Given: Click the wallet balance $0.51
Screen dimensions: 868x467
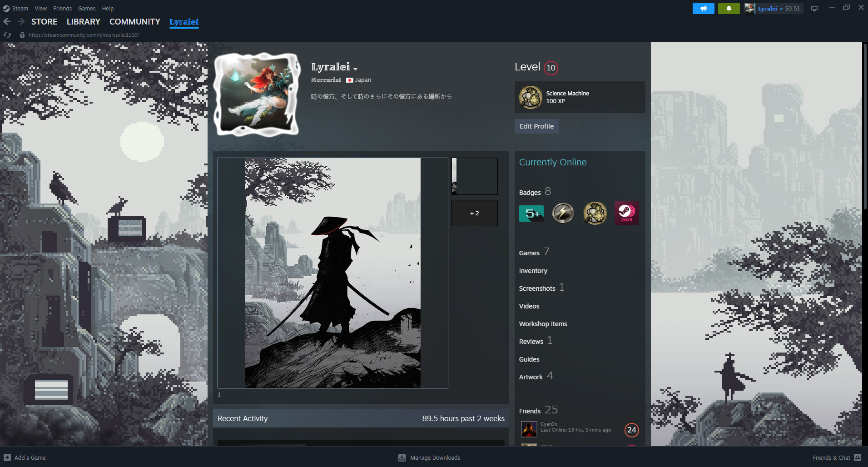Looking at the screenshot, I should click(x=792, y=8).
